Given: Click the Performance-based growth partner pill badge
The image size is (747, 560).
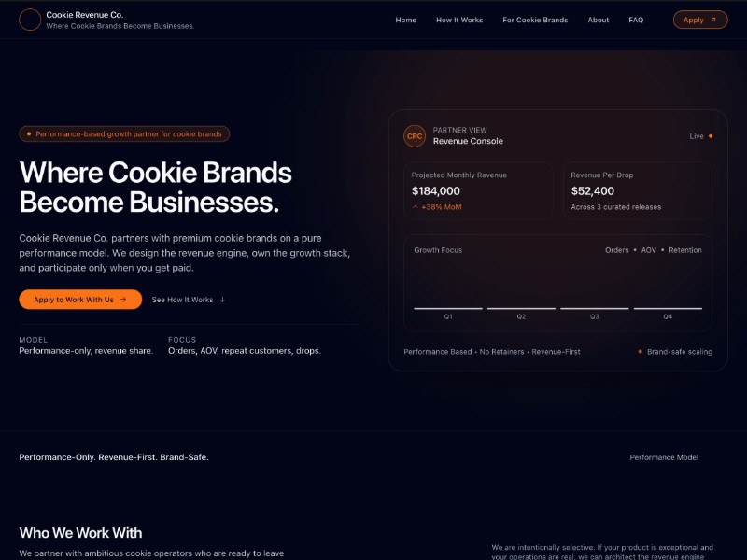Looking at the screenshot, I should (x=124, y=134).
